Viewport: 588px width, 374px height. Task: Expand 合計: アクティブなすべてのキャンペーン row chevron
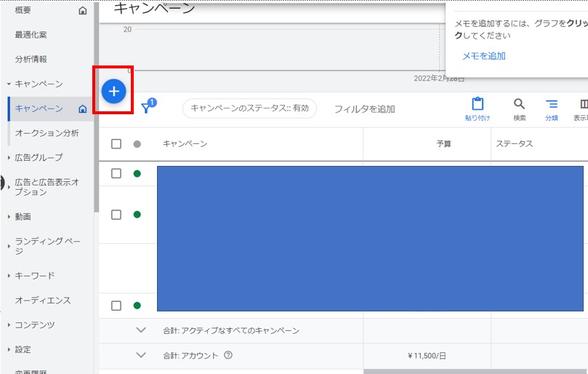(141, 330)
